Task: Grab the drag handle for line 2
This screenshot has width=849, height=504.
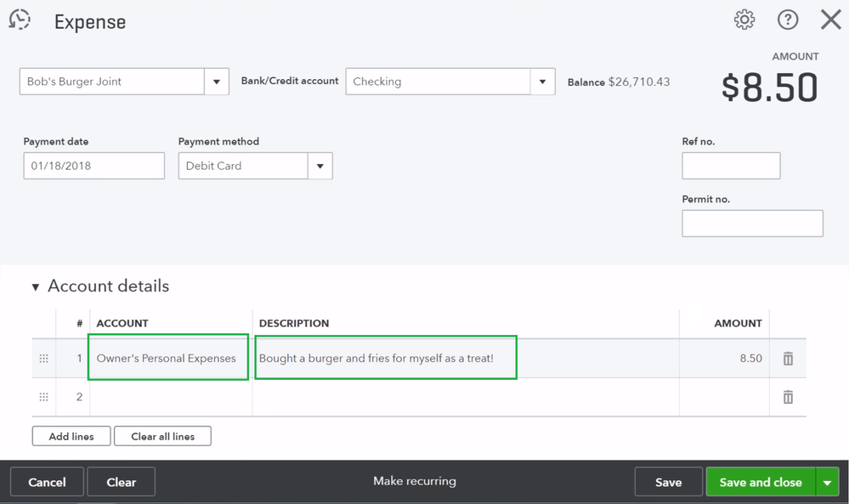Action: click(44, 397)
